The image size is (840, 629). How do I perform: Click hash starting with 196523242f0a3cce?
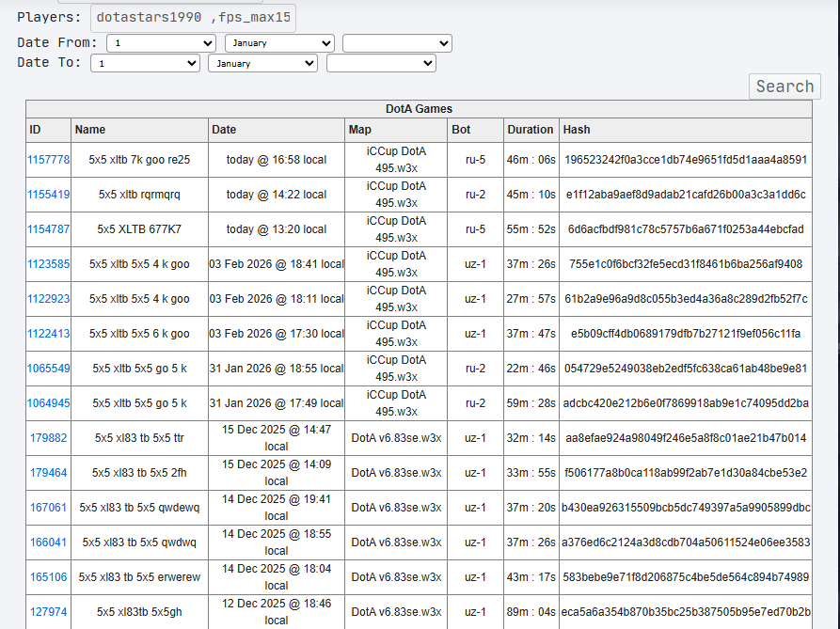pyautogui.click(x=686, y=160)
